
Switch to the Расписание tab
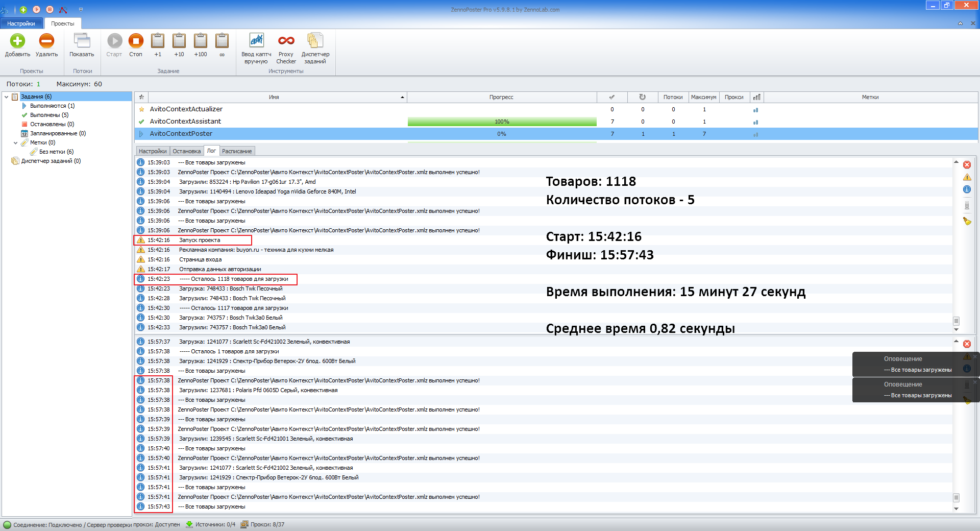pos(237,151)
